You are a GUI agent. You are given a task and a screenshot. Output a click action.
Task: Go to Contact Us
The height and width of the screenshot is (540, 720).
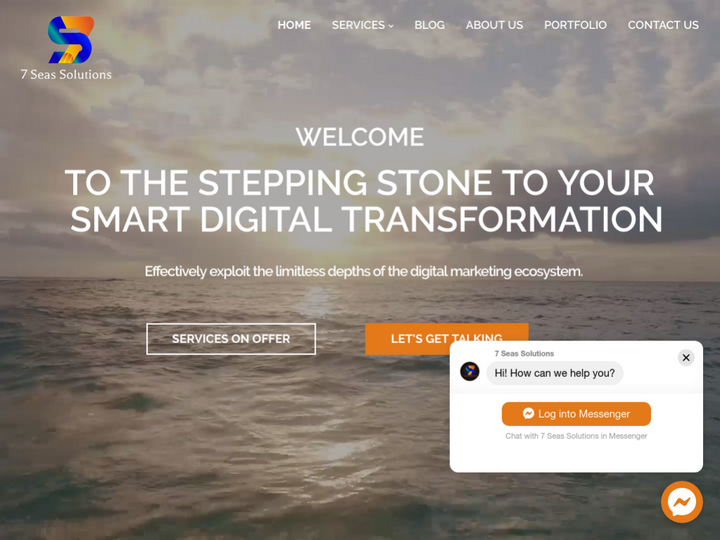(x=663, y=25)
